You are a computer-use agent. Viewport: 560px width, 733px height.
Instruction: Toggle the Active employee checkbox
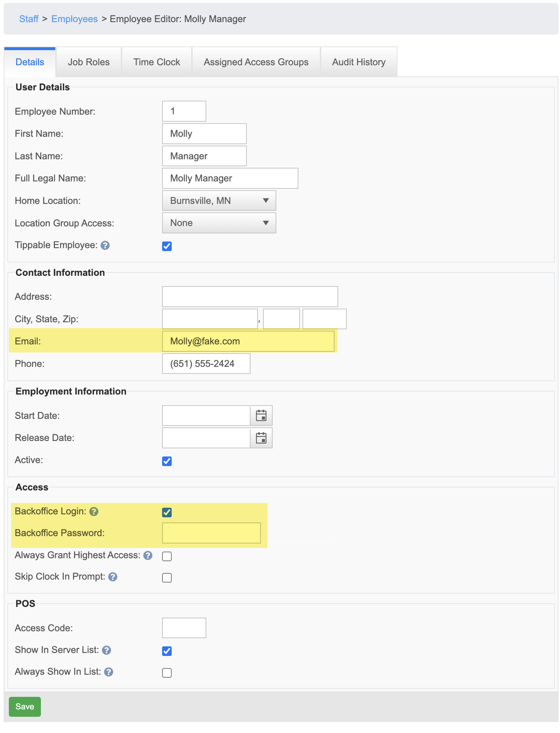point(167,461)
